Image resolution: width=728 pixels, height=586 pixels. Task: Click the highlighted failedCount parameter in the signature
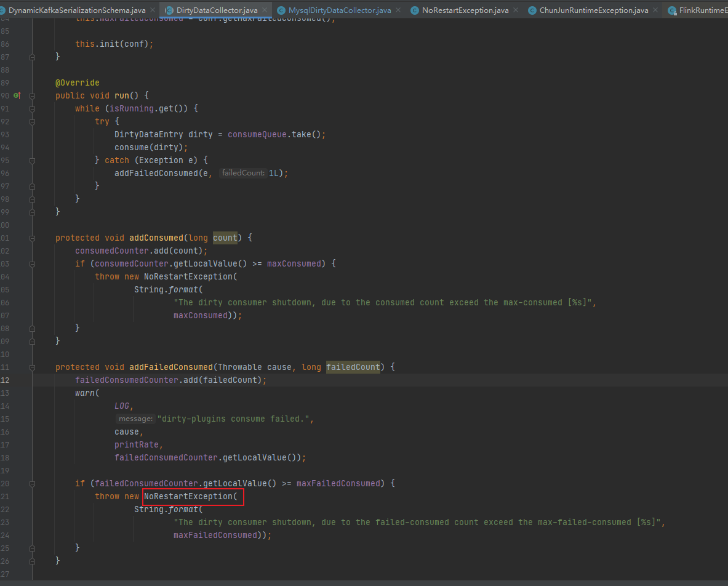click(x=353, y=367)
